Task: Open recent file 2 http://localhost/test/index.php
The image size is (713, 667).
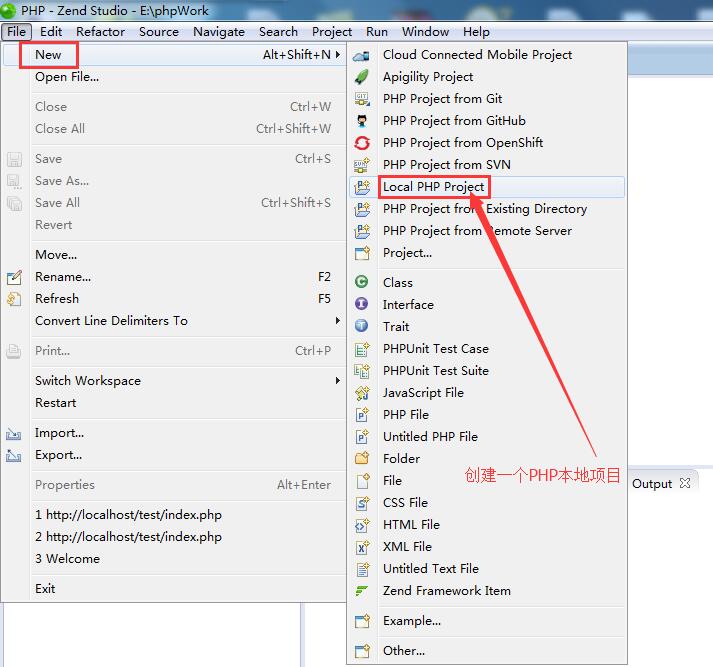Action: [175, 537]
